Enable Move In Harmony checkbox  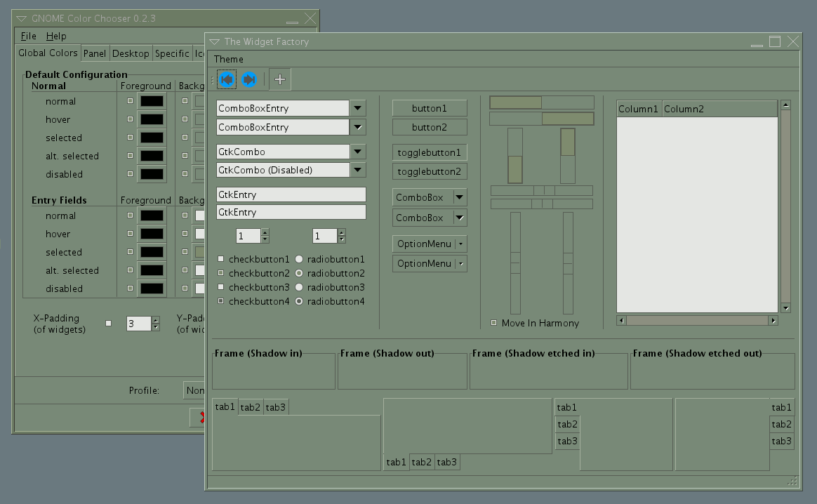[x=494, y=323]
